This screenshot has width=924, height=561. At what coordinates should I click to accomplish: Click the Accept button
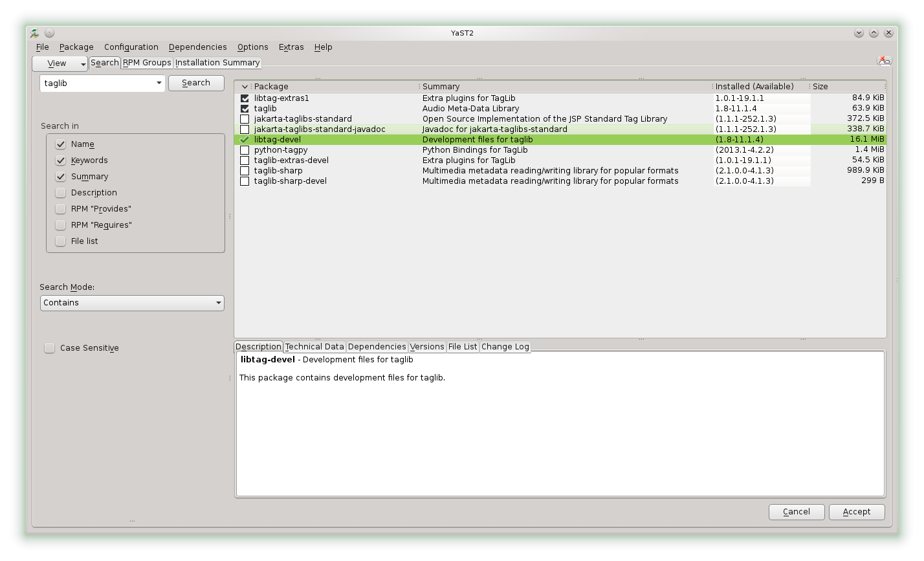point(857,512)
